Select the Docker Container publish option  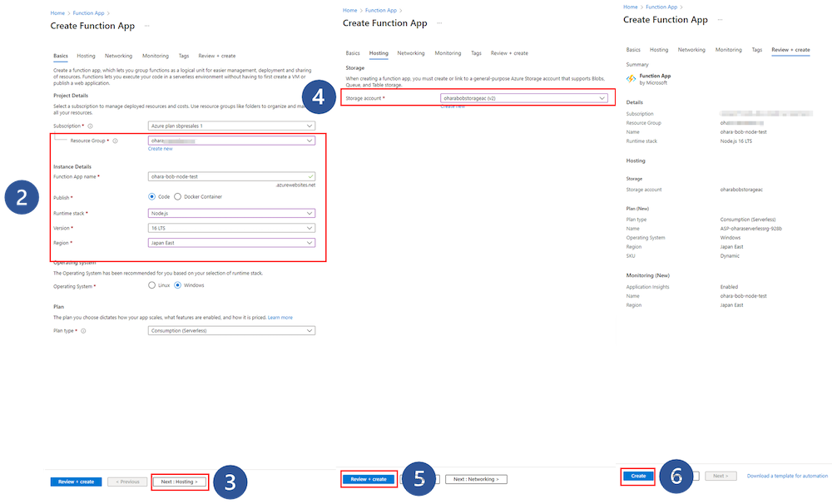pos(178,197)
